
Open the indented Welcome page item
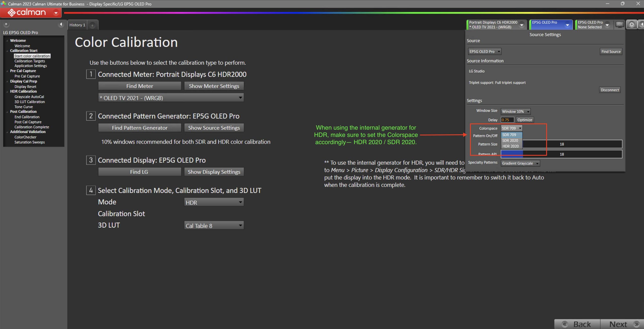pyautogui.click(x=22, y=46)
